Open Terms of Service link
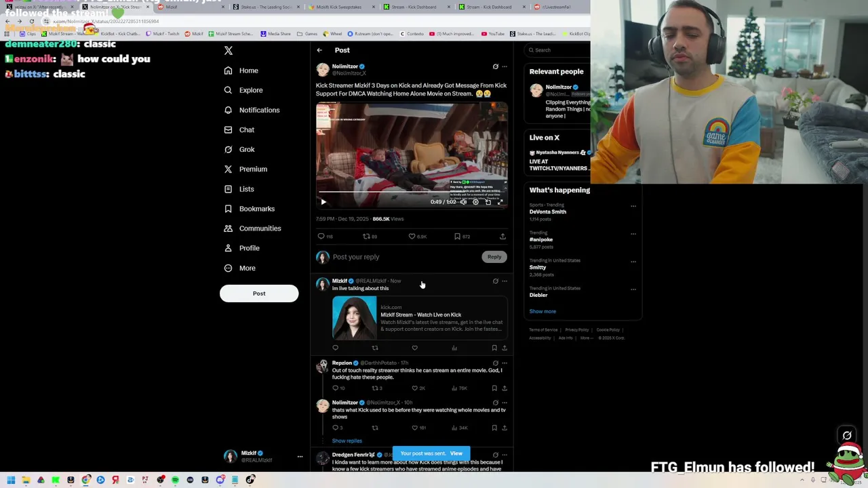868x488 pixels. (543, 330)
